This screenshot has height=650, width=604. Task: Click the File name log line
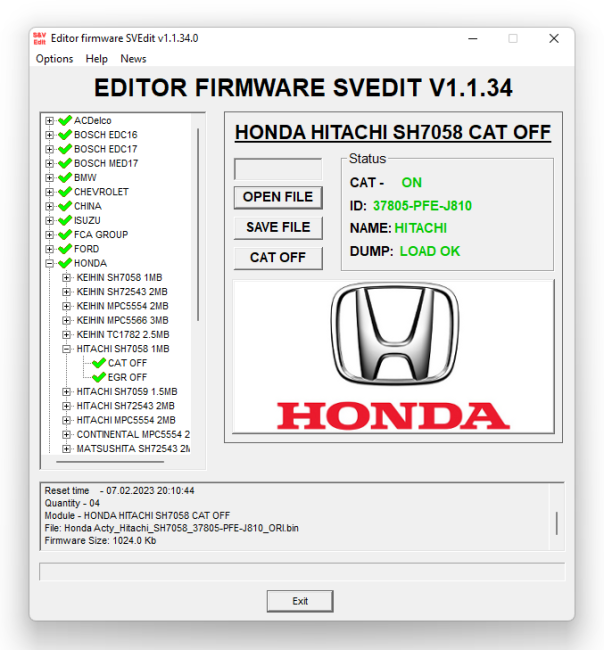172,528
